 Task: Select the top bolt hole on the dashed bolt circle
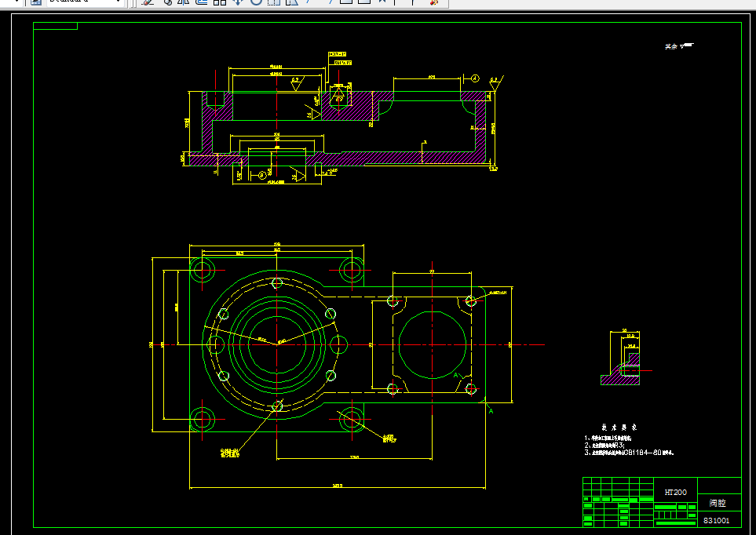pos(277,283)
